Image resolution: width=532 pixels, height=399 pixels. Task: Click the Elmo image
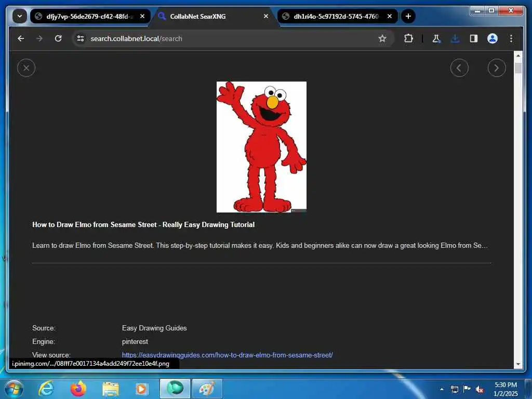click(x=261, y=147)
